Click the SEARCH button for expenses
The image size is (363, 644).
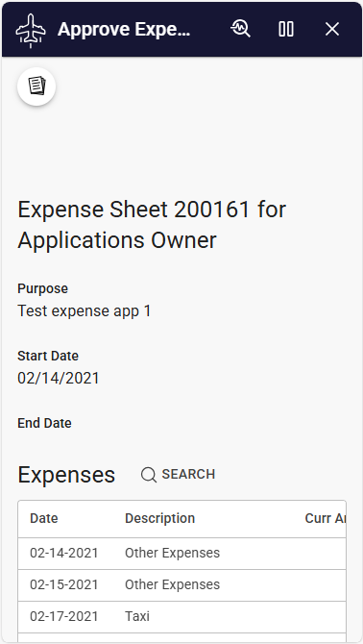coord(178,475)
